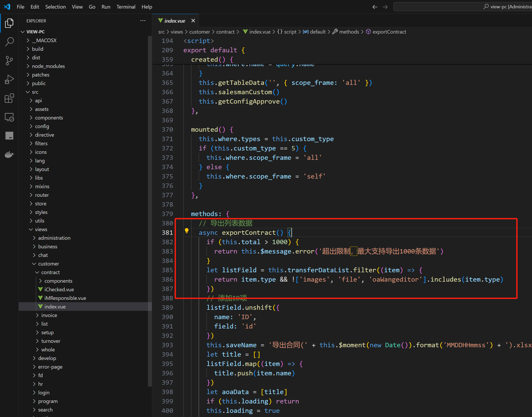Open the Go menu
This screenshot has width=532, height=417.
92,7
